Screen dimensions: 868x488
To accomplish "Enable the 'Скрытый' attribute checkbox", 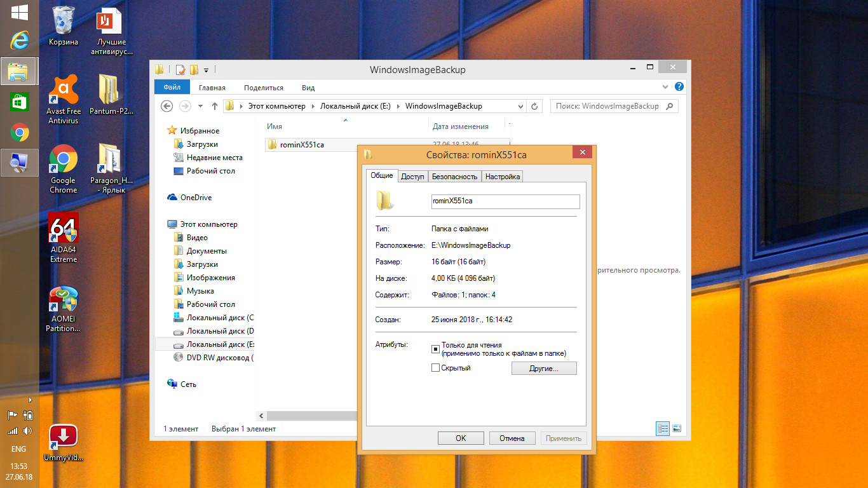I will click(435, 368).
